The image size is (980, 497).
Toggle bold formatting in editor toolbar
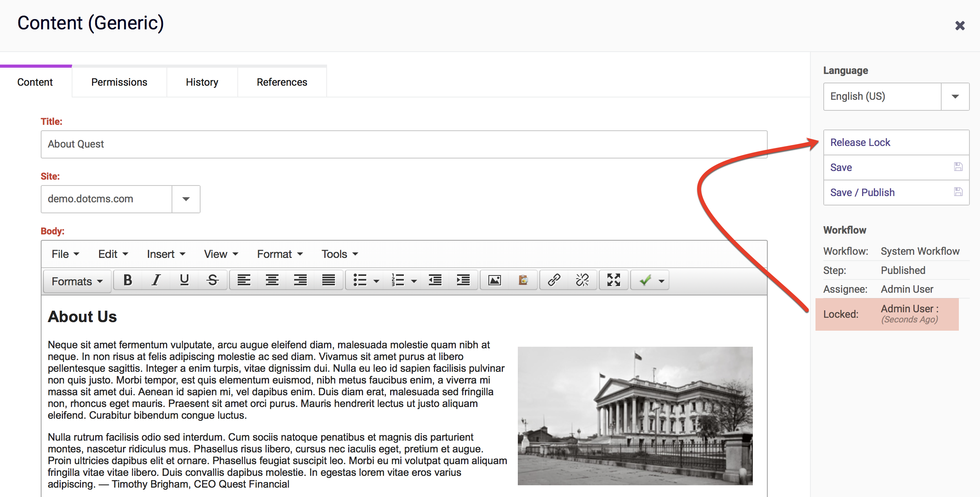click(x=128, y=280)
